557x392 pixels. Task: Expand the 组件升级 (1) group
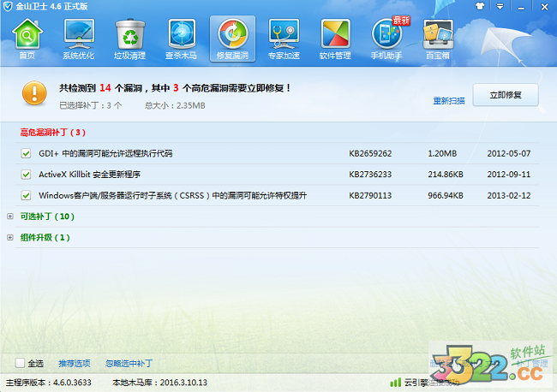pyautogui.click(x=10, y=237)
